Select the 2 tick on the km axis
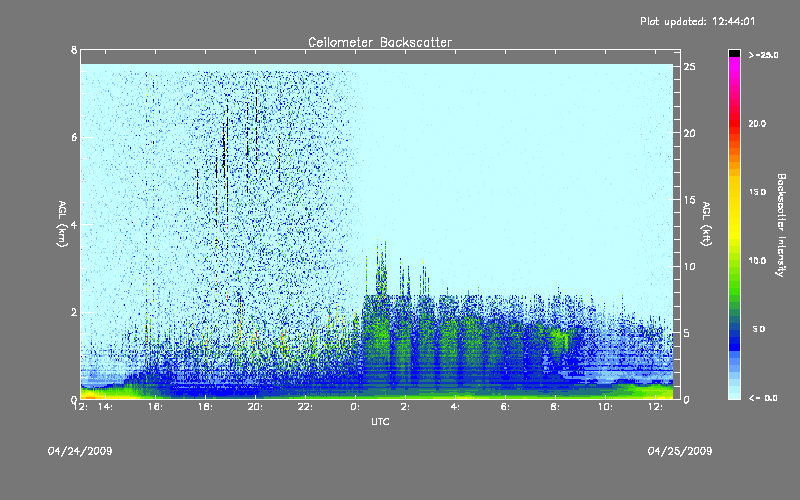This screenshot has width=800, height=500. 74,312
